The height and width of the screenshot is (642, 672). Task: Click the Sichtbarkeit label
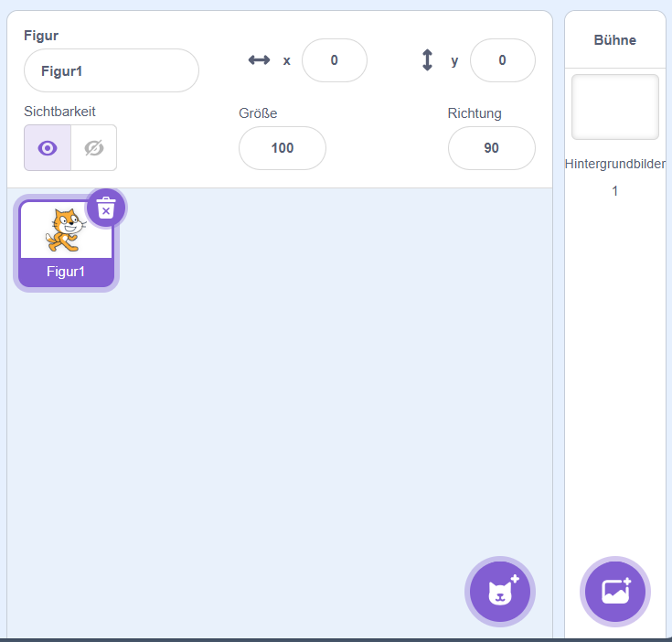click(59, 111)
